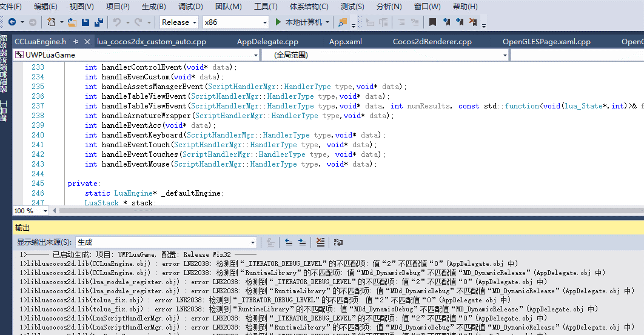The image size is (644, 335).
Task: Toggle bookmark on current line
Action: (x=432, y=22)
